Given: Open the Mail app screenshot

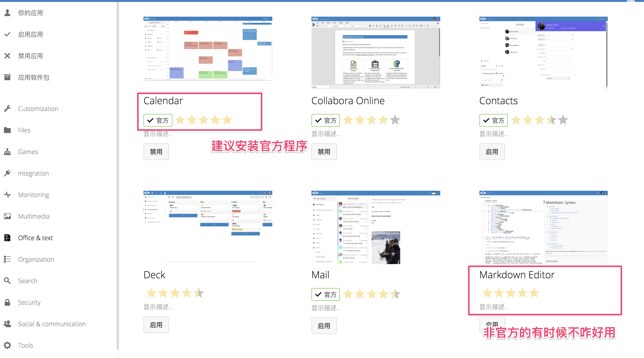Looking at the screenshot, I should point(376,227).
